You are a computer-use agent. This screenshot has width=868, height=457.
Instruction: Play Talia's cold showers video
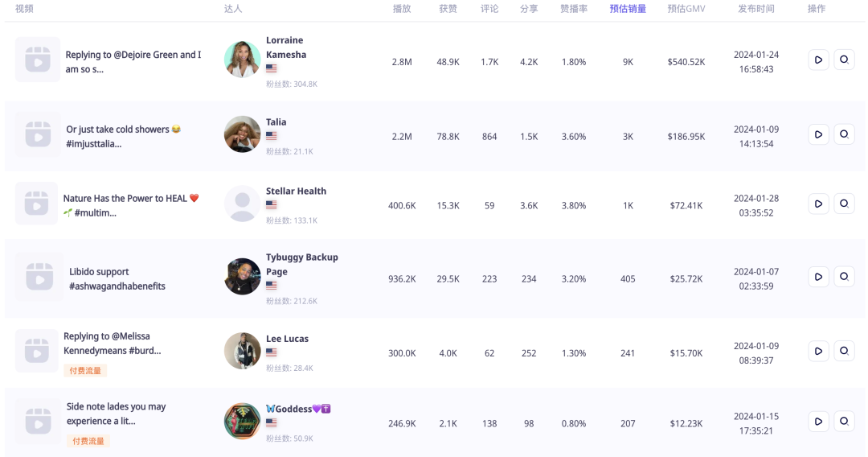tap(818, 134)
